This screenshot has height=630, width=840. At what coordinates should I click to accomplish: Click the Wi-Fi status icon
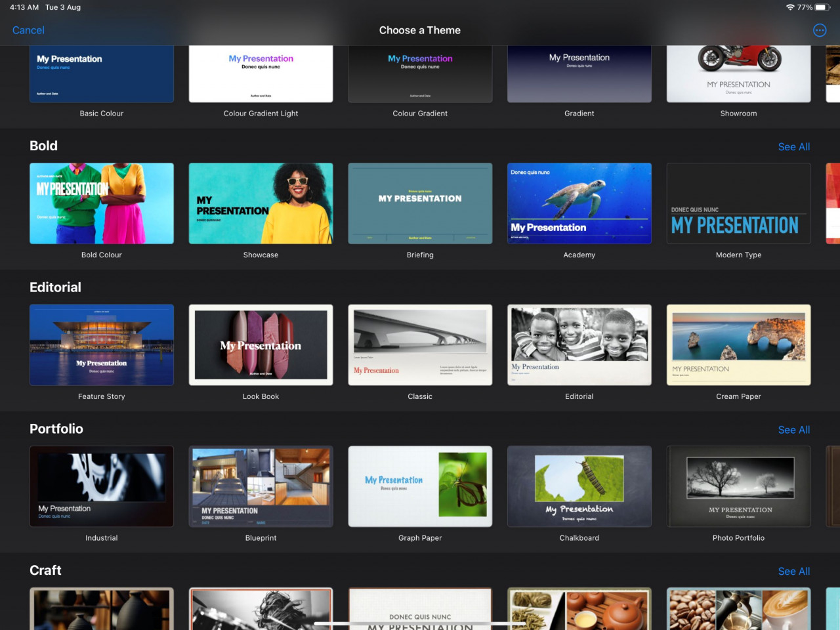[x=790, y=7]
